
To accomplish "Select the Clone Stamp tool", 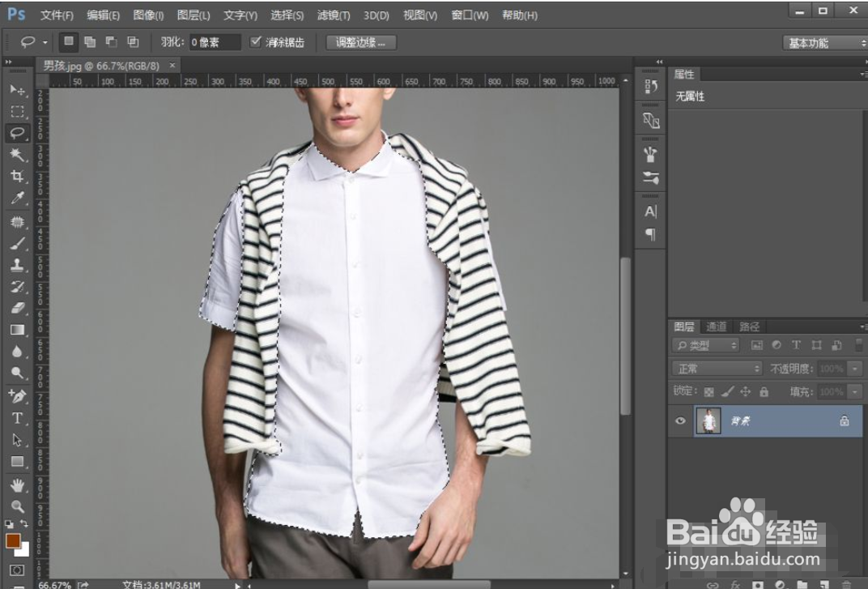I will pos(17,265).
